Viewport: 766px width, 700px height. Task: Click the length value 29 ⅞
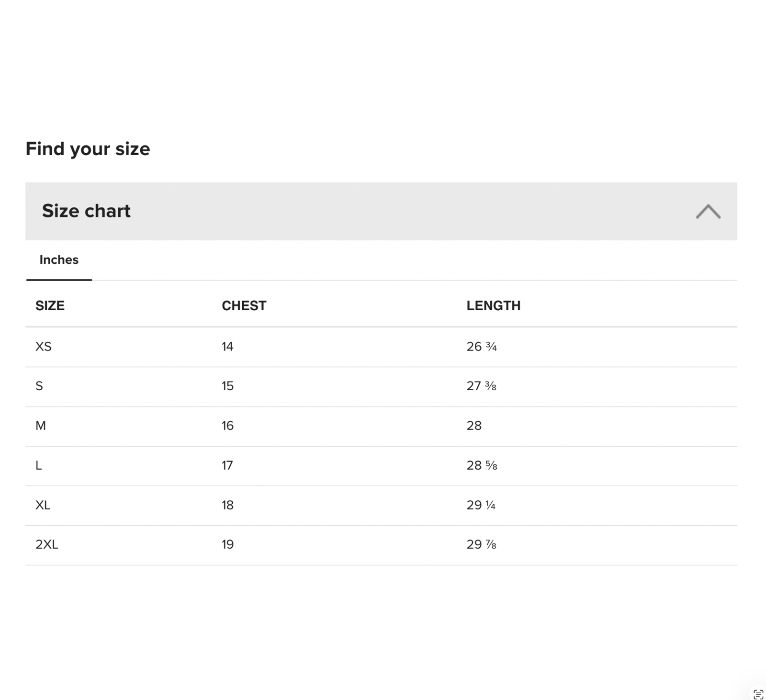[481, 544]
